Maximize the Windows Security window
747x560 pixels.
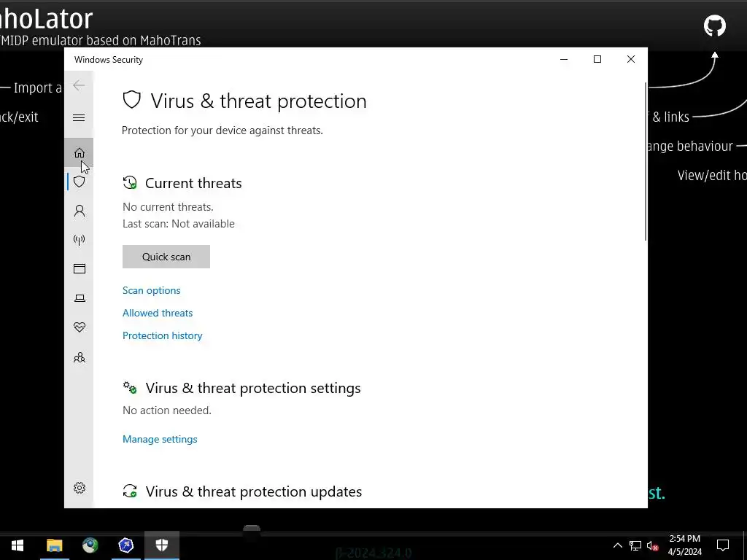pyautogui.click(x=597, y=59)
